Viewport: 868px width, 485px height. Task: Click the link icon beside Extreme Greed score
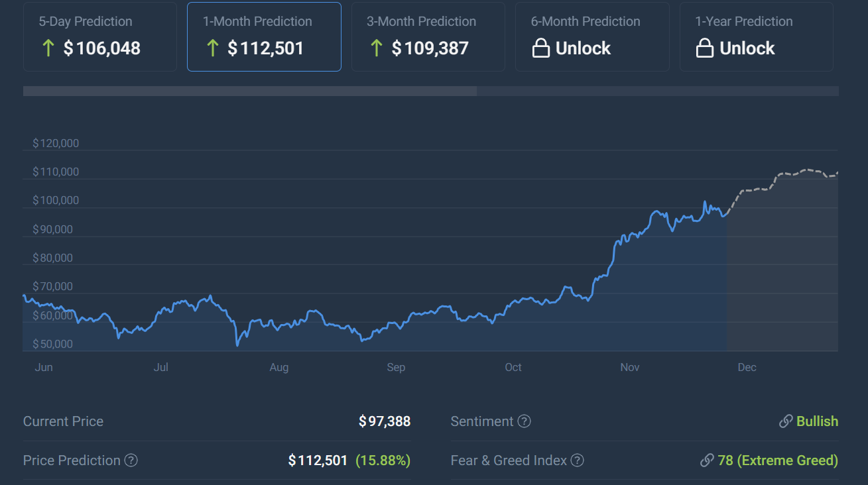[708, 460]
